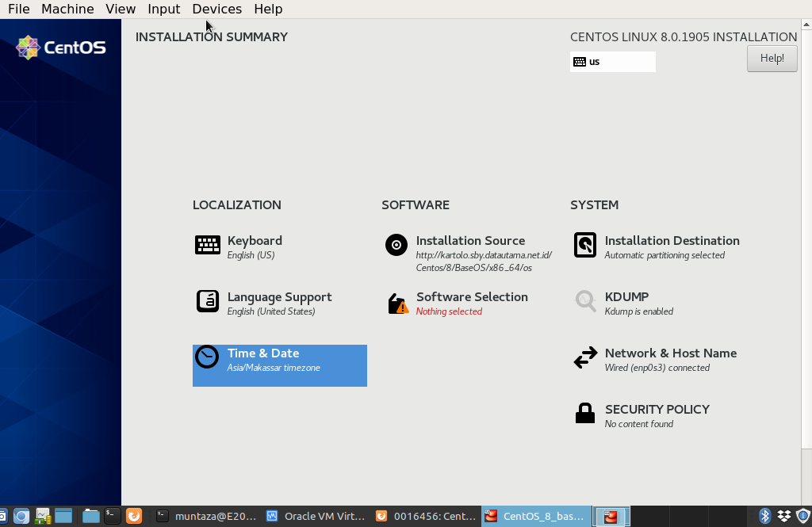Open the SECURITY POLICY lock icon

(584, 413)
